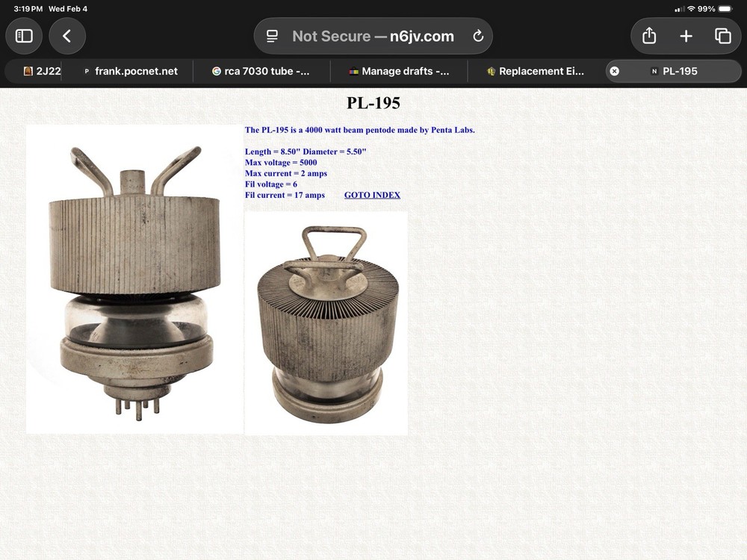Image resolution: width=747 pixels, height=560 pixels.
Task: Follow the GOTO INDEX link
Action: tap(372, 195)
